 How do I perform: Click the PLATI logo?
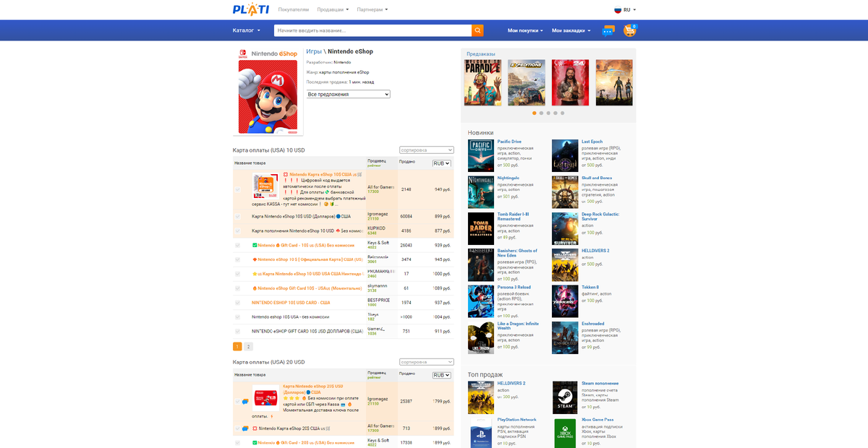point(250,9)
